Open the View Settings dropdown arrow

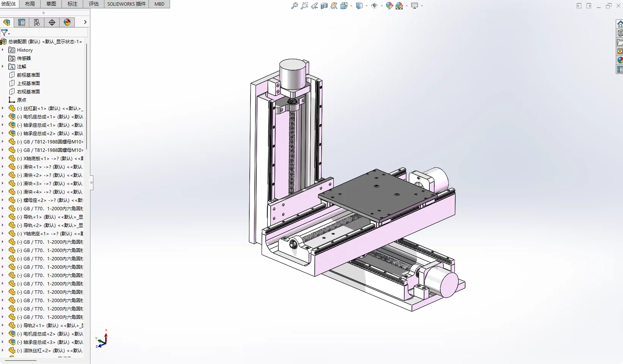point(422,6)
